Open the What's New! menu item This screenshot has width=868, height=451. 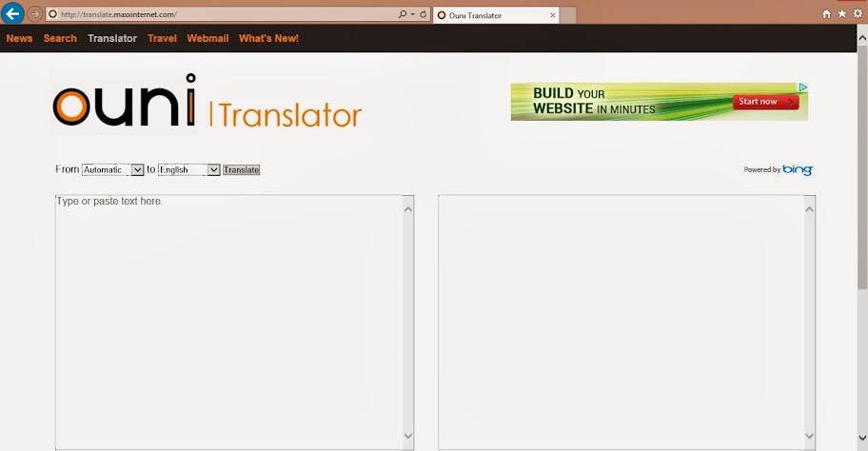[268, 38]
